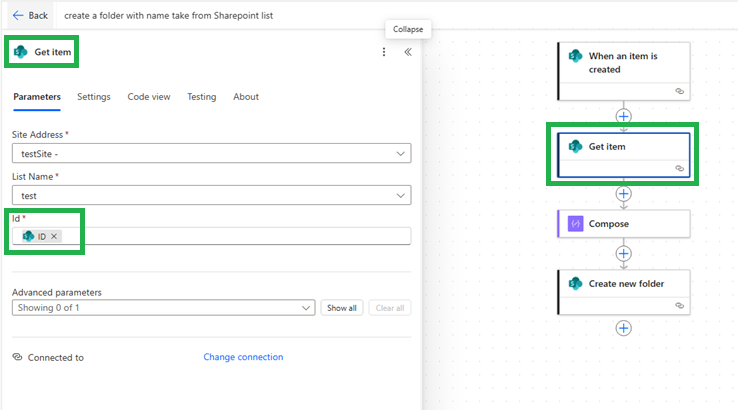Image resolution: width=738 pixels, height=410 pixels.
Task: Select the Get item action card
Action: [x=624, y=155]
